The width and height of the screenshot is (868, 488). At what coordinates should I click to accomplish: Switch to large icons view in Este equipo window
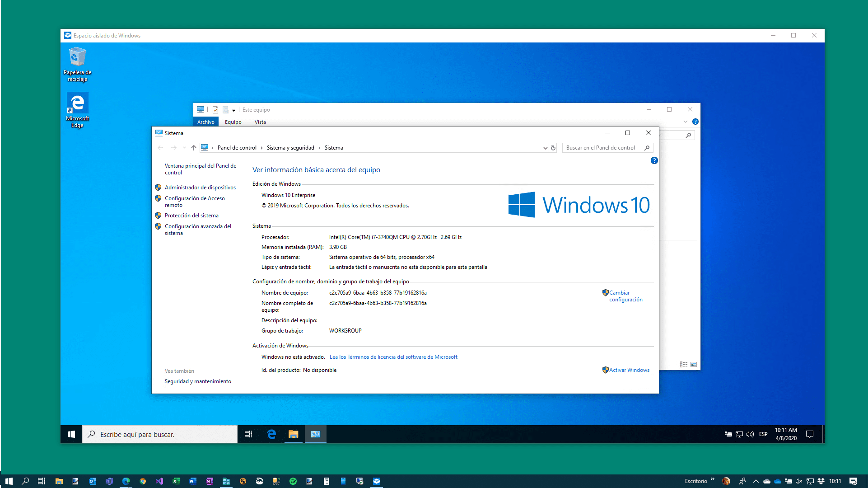tap(694, 364)
